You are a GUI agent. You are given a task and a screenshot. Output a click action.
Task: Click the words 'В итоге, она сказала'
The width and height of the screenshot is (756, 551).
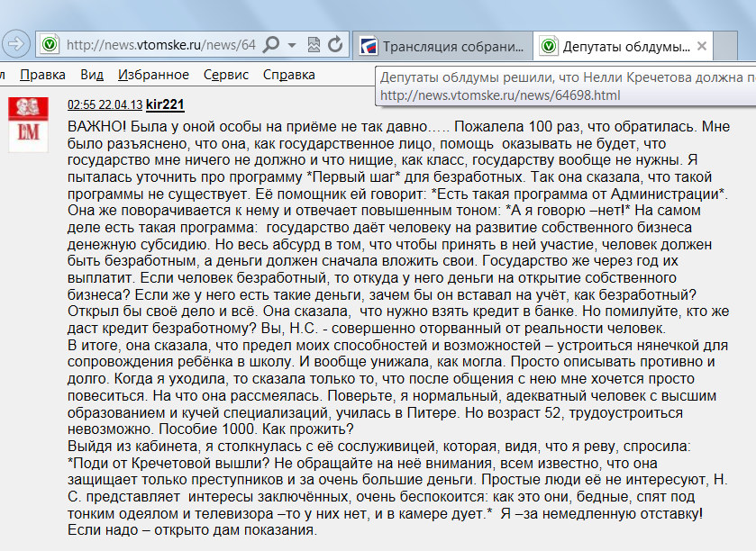[138, 346]
